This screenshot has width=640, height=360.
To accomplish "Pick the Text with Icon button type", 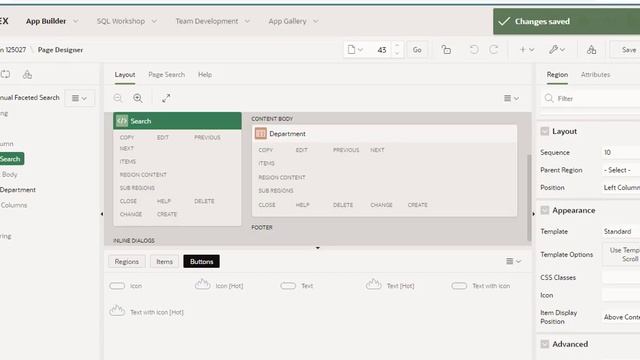I will point(480,286).
